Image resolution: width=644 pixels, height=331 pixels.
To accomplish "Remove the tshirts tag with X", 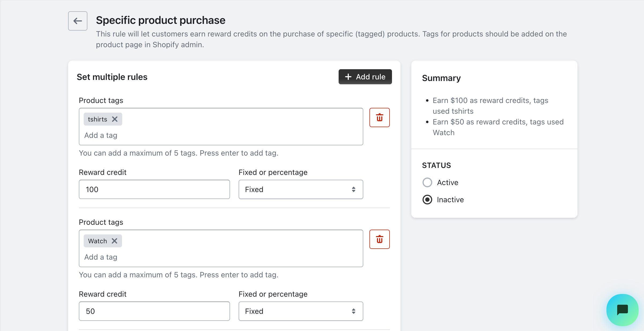I will tap(115, 119).
